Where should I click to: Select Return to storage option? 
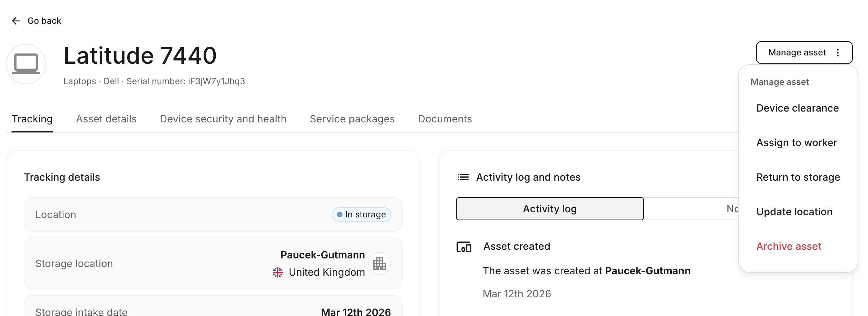point(798,177)
